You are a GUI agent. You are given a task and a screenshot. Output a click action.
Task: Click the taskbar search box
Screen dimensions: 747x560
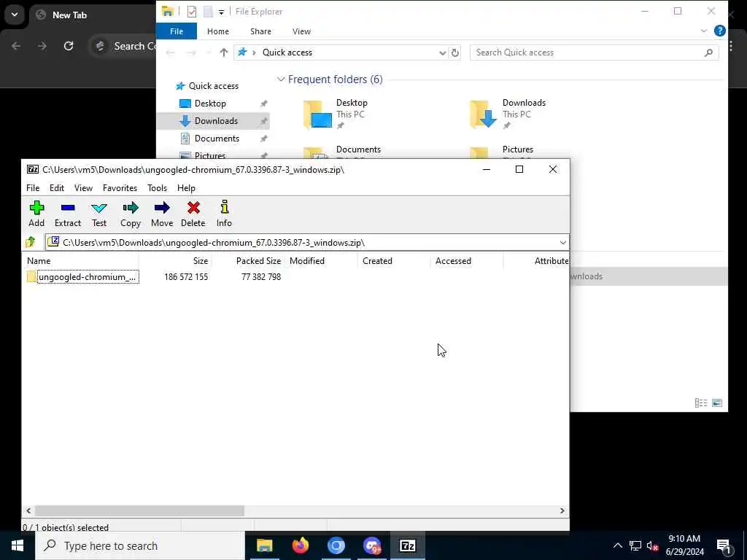(140, 545)
